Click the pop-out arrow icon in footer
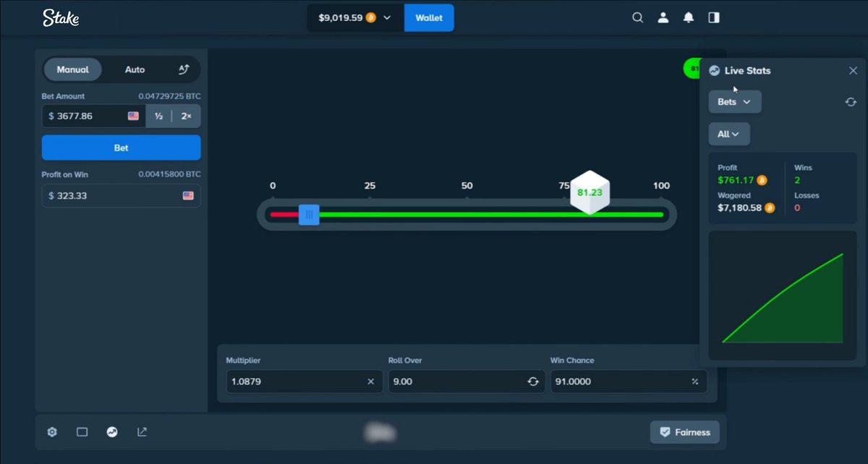 tap(142, 432)
